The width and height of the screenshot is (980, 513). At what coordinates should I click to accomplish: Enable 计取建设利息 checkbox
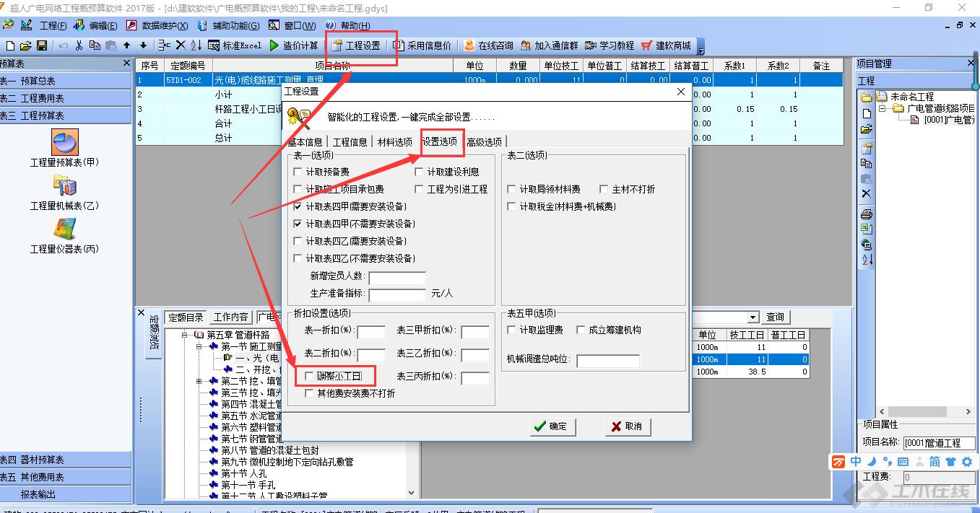(419, 172)
